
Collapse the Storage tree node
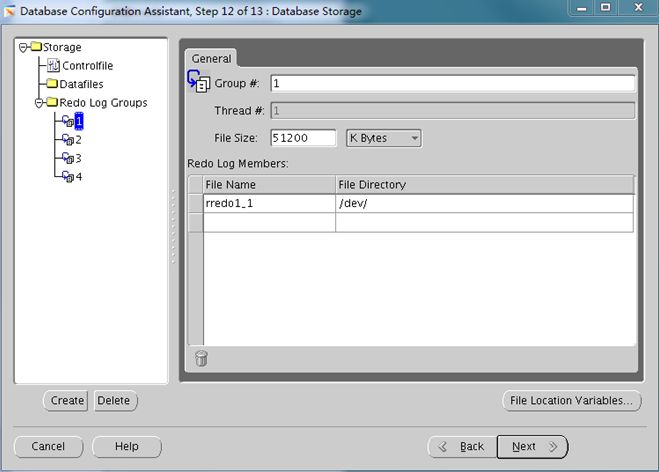click(24, 47)
